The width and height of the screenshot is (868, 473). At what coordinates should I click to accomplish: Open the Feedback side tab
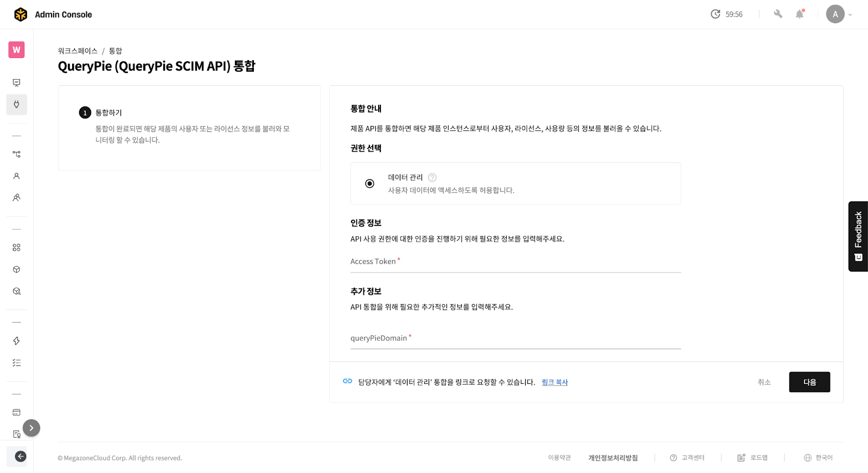[x=858, y=236]
